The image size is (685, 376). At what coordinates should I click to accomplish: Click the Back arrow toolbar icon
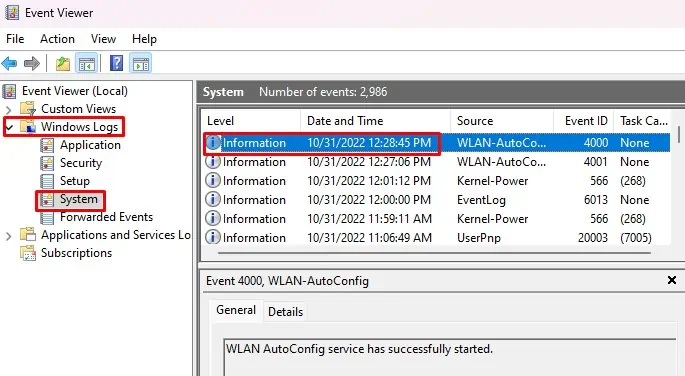[9, 64]
